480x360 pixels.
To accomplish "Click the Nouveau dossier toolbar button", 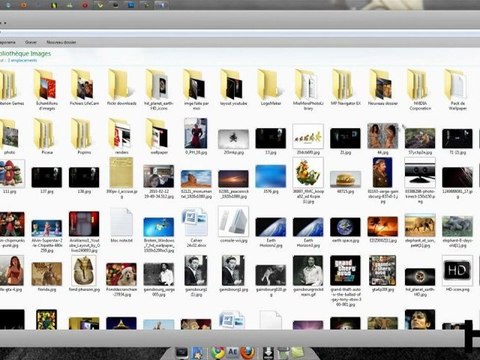I will [61, 42].
